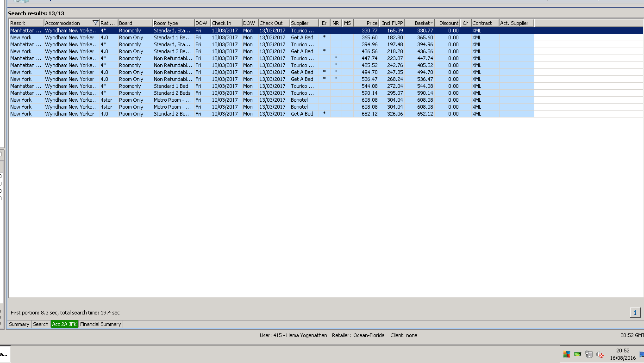Select the Incl.Fl.PP value 272.04
Image resolution: width=644 pixels, height=363 pixels.
pyautogui.click(x=395, y=86)
